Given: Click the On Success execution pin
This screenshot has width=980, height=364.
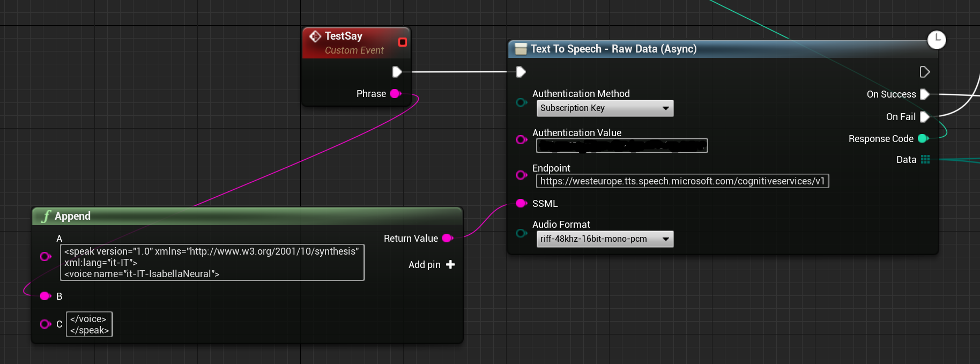Looking at the screenshot, I should 924,94.
